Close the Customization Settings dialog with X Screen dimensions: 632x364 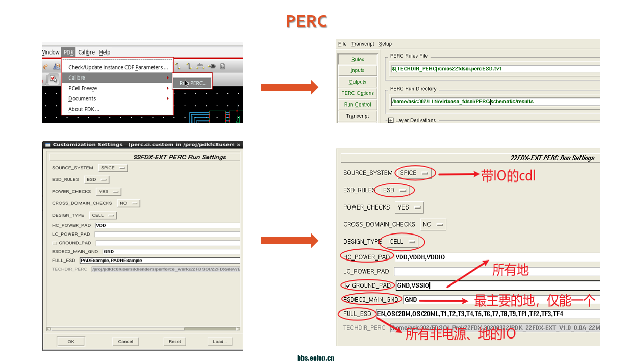(238, 145)
